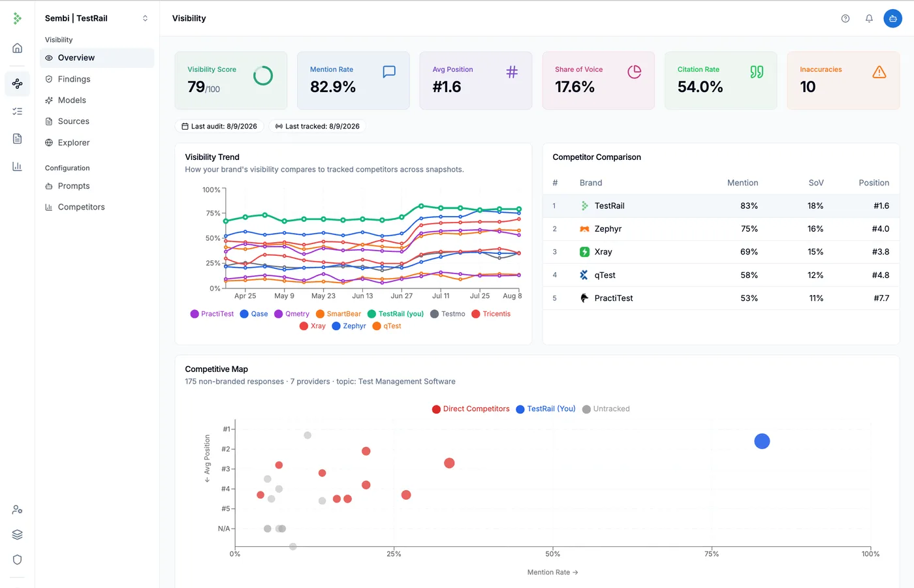Click the PractiTest brand logo in table
The height and width of the screenshot is (588, 914).
[584, 298]
